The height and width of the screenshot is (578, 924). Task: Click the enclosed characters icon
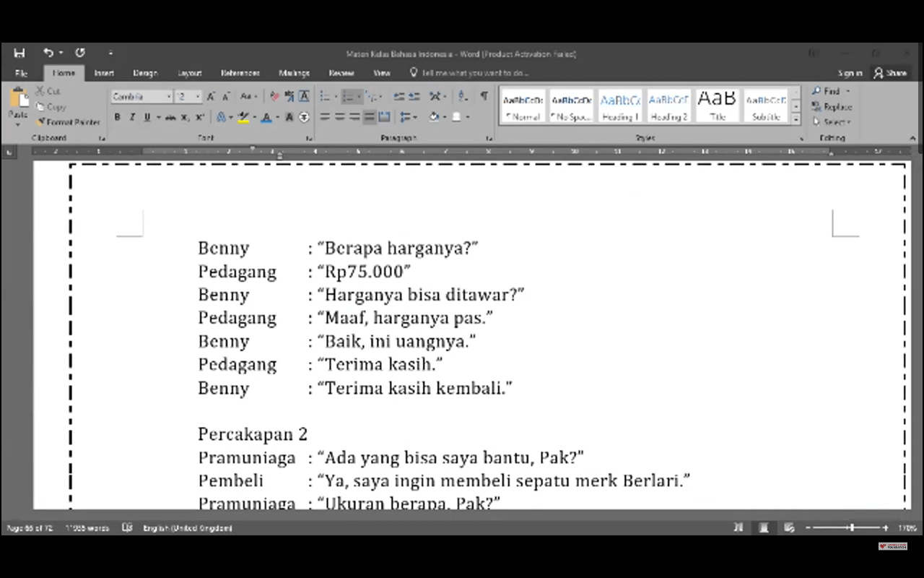tap(304, 117)
